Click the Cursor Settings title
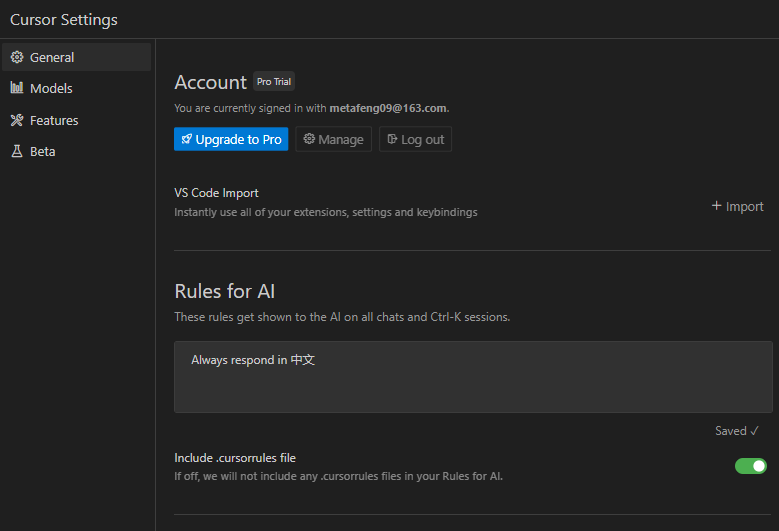This screenshot has height=531, width=779. tap(64, 20)
